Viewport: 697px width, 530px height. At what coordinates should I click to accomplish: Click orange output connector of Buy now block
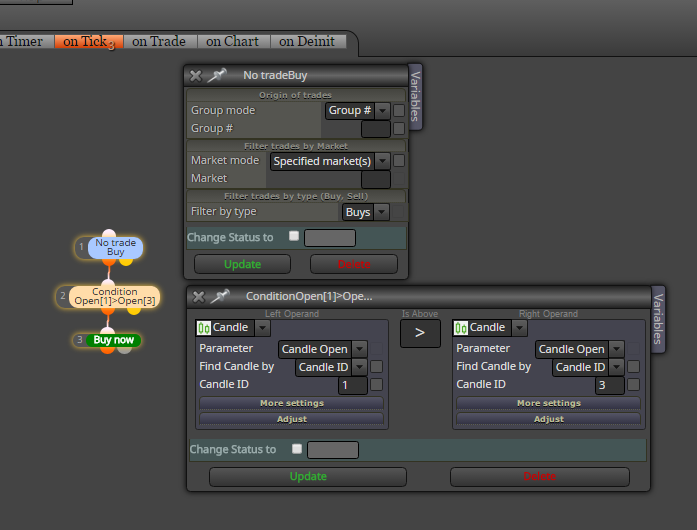pyautogui.click(x=107, y=349)
